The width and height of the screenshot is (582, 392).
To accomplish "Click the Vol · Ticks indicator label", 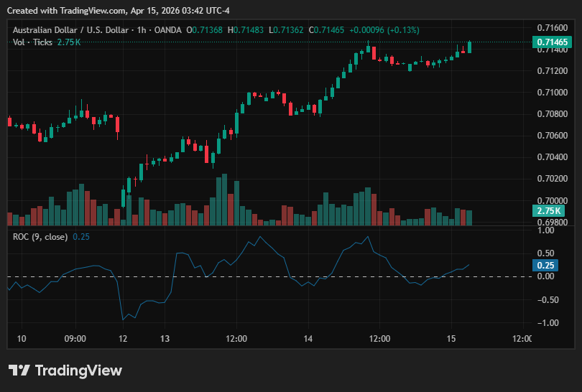I will point(32,42).
